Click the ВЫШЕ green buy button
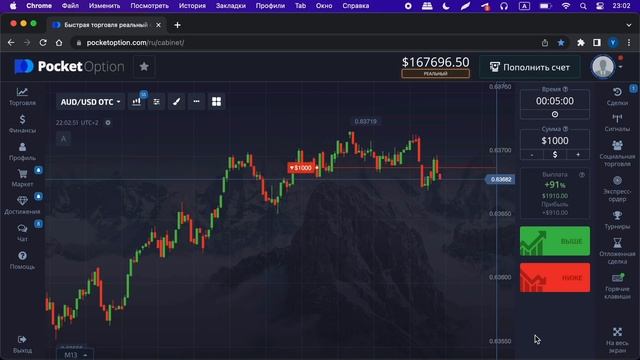Image resolution: width=640 pixels, height=360 pixels. (555, 241)
